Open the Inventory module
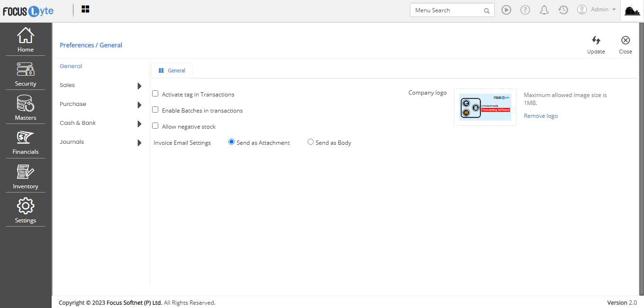 coord(26,177)
